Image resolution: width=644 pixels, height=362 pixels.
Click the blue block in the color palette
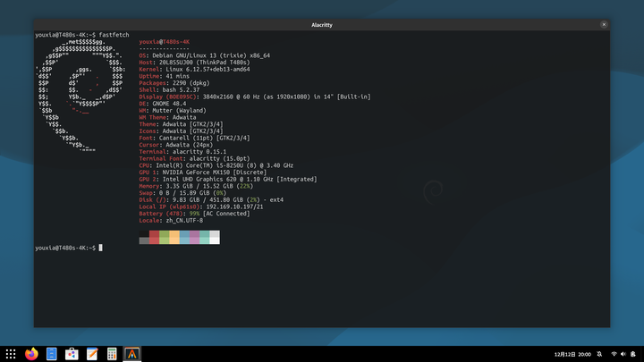point(184,237)
